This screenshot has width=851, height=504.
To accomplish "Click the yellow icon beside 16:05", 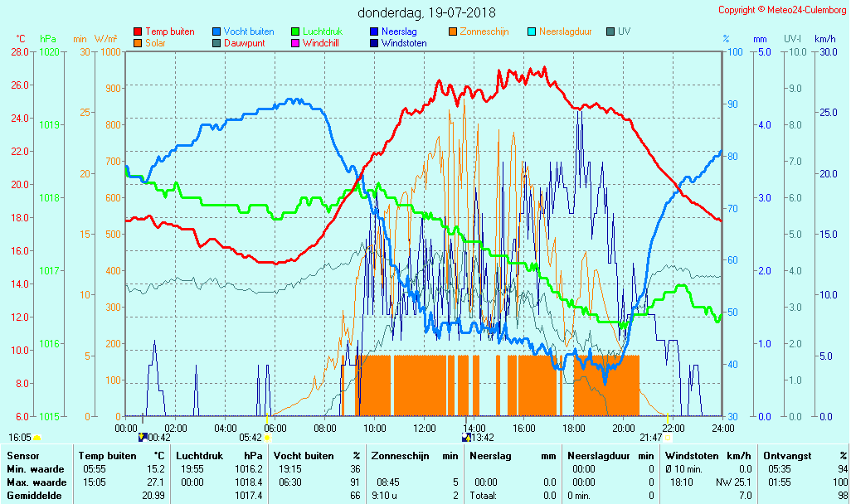I will tap(37, 437).
